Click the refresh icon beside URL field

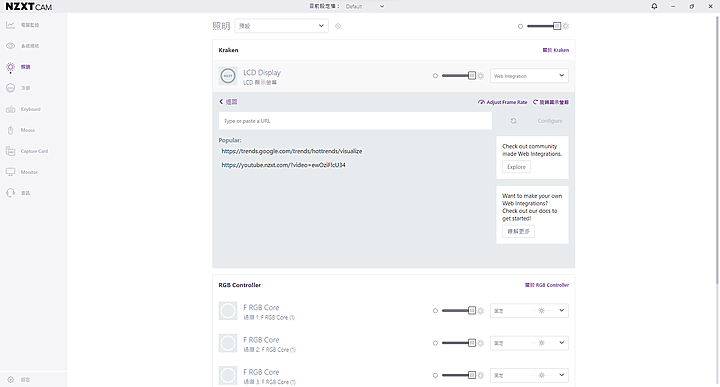[513, 121]
